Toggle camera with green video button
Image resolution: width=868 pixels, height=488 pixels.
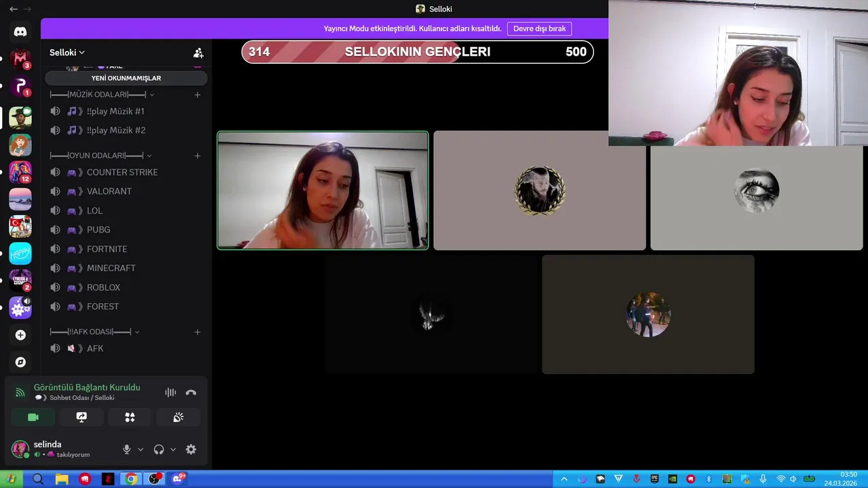pos(33,418)
